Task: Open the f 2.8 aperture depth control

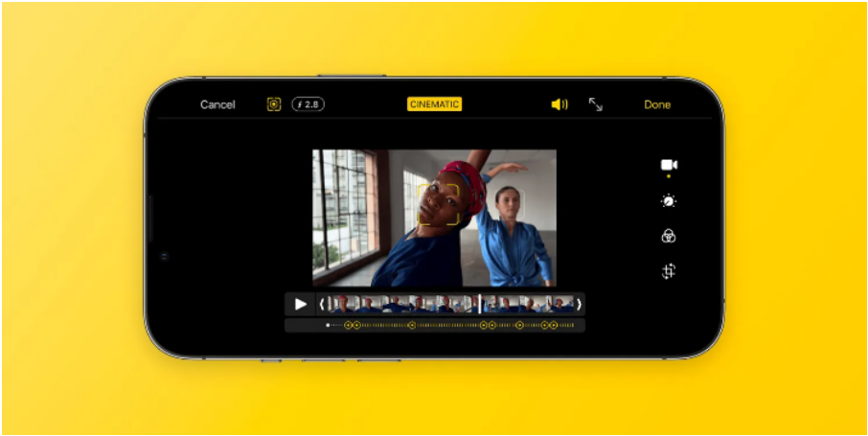Action: coord(308,104)
